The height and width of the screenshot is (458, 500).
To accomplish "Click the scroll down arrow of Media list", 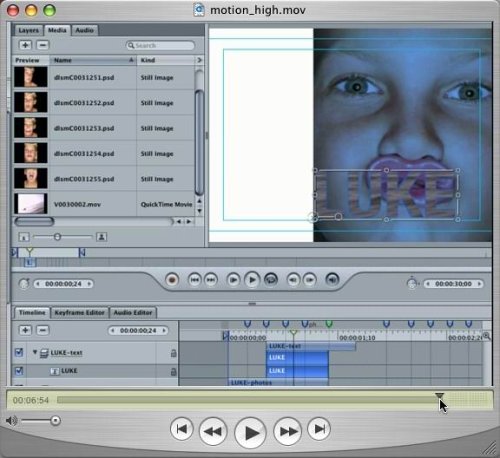I will point(199,211).
